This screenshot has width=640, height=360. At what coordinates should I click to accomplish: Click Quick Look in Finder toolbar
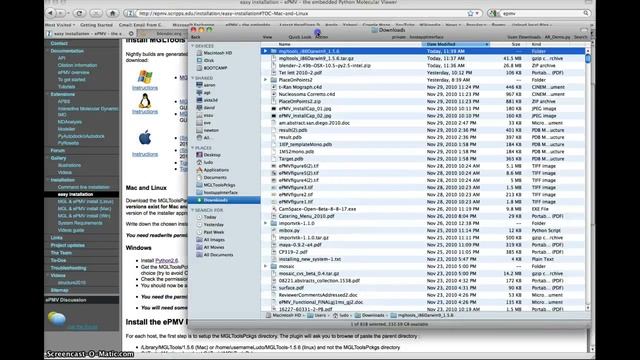(x=300, y=37)
